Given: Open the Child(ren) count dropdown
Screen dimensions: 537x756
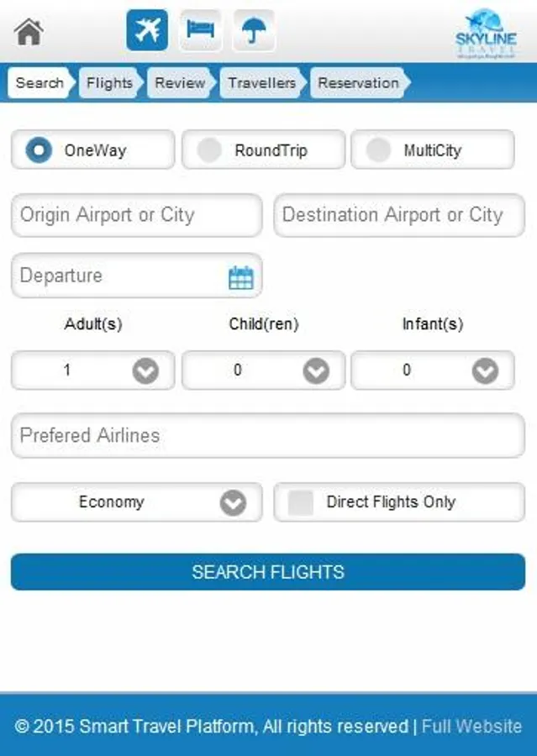Looking at the screenshot, I should click(x=263, y=370).
